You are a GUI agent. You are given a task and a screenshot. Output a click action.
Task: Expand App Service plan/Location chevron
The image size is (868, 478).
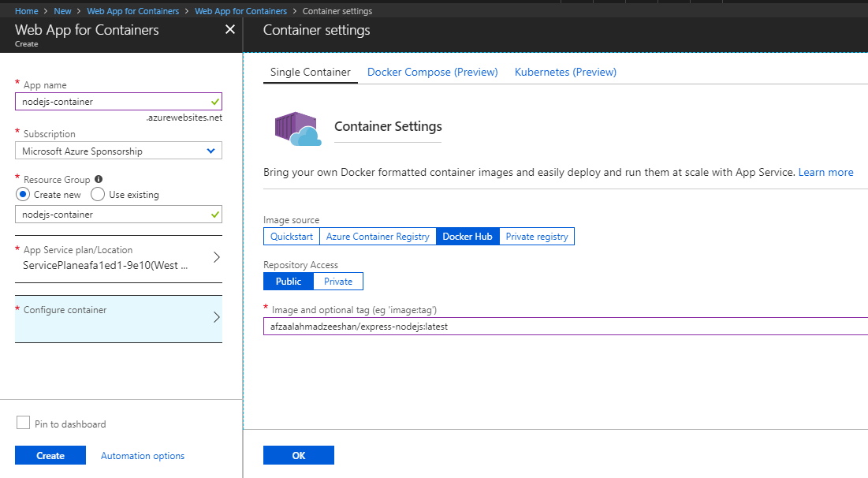217,257
